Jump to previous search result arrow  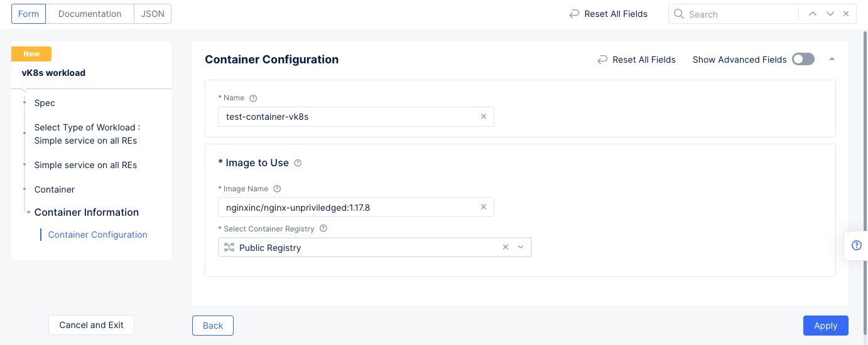[813, 14]
